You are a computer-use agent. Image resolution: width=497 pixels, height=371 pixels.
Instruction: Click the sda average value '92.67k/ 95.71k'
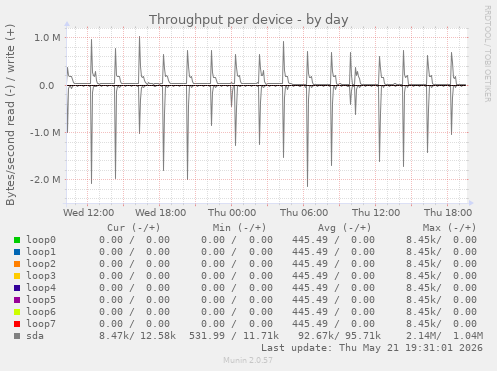click(339, 336)
